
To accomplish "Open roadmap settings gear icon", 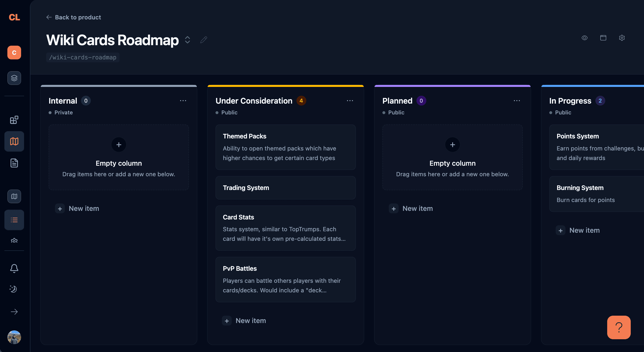I will [622, 38].
